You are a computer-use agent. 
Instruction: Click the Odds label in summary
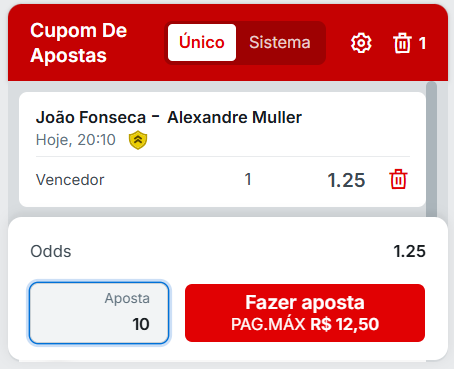pyautogui.click(x=51, y=251)
